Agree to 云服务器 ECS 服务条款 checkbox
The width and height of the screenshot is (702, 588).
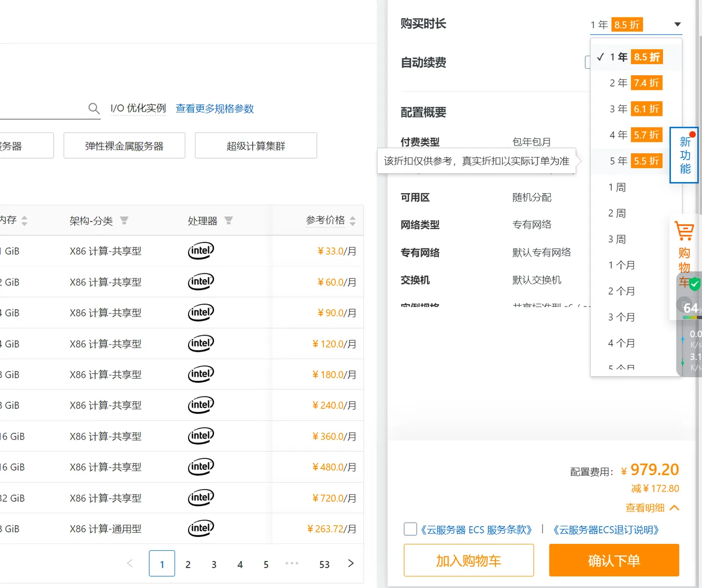tap(410, 529)
